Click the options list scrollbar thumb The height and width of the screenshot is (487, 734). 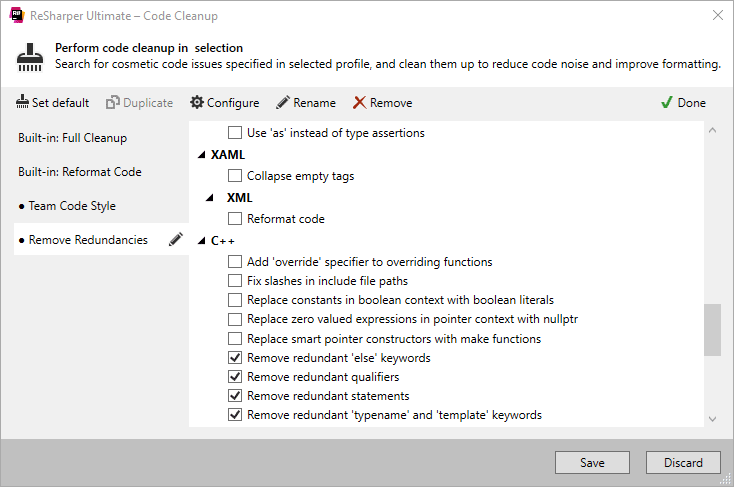(712, 330)
